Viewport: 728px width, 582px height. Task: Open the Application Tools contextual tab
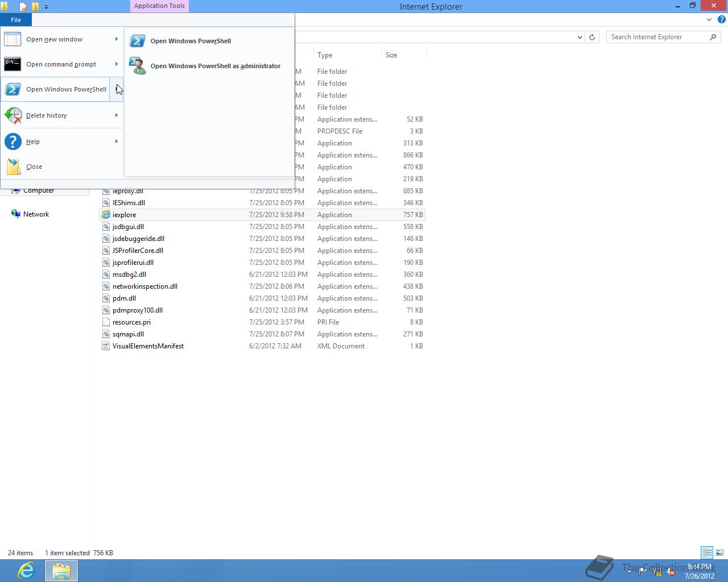[x=159, y=6]
